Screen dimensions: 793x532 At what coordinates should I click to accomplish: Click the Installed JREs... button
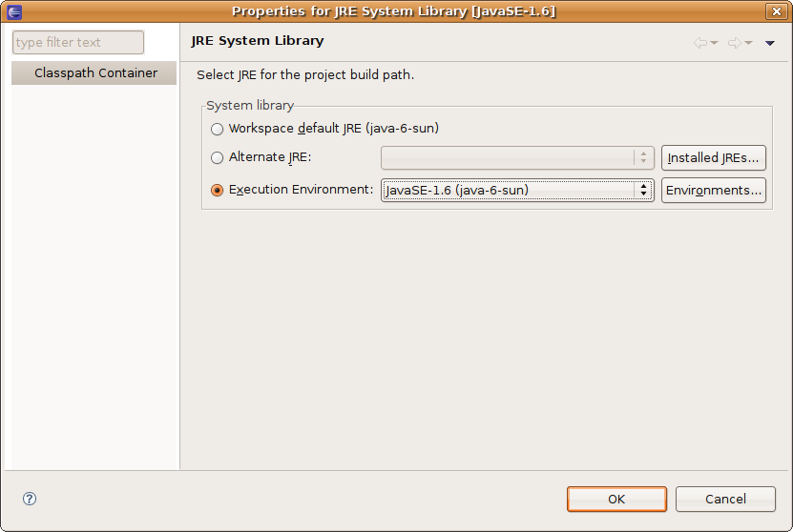(x=715, y=158)
